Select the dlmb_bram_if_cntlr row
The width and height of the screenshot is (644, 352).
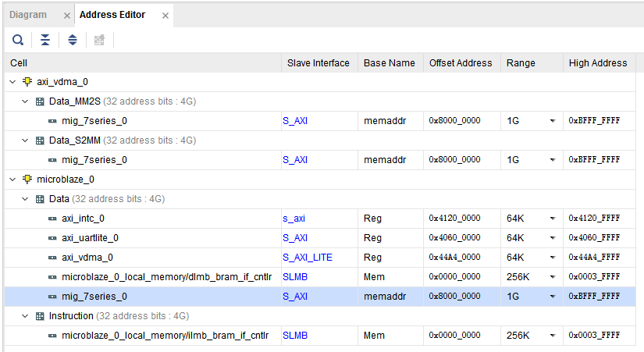[165, 277]
